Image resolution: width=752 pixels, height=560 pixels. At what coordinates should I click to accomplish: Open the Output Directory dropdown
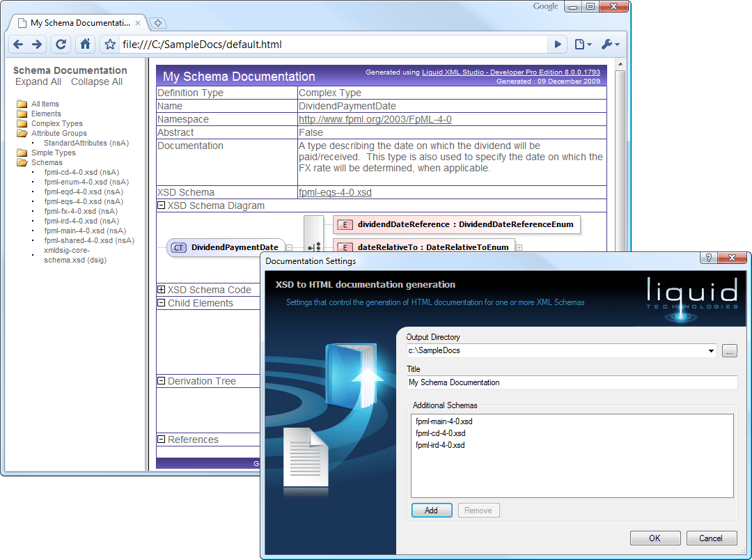(x=712, y=351)
